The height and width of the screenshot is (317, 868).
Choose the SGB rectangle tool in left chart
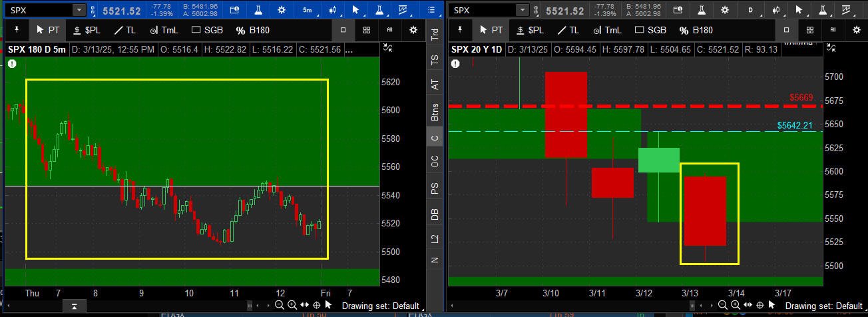tap(206, 30)
